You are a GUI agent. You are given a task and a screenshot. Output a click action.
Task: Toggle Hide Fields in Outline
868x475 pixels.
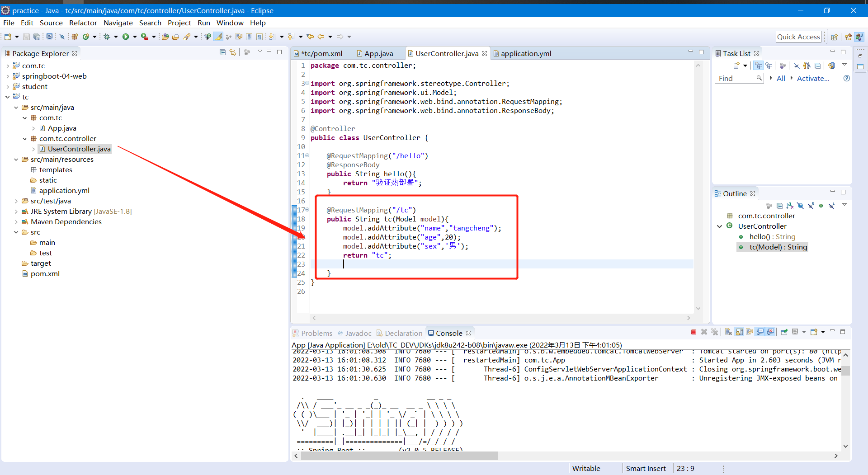coord(800,206)
